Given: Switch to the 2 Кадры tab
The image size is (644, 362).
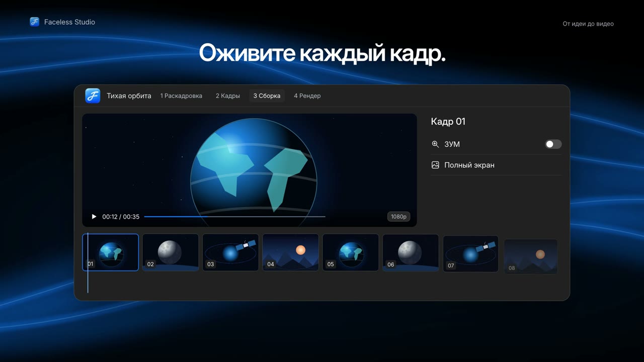Looking at the screenshot, I should (228, 96).
